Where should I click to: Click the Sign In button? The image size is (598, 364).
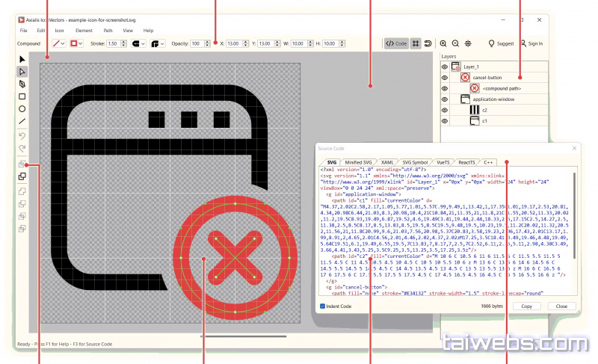531,44
